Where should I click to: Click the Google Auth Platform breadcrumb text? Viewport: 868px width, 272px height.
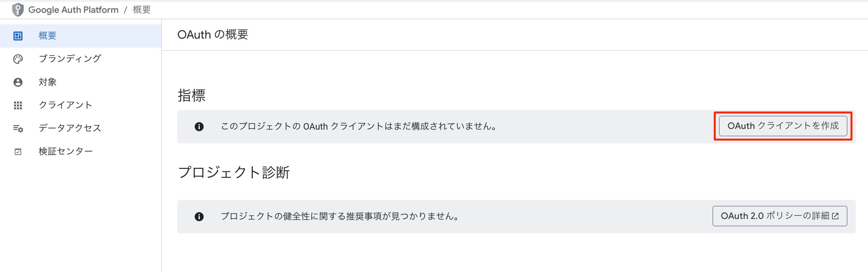[x=74, y=10]
